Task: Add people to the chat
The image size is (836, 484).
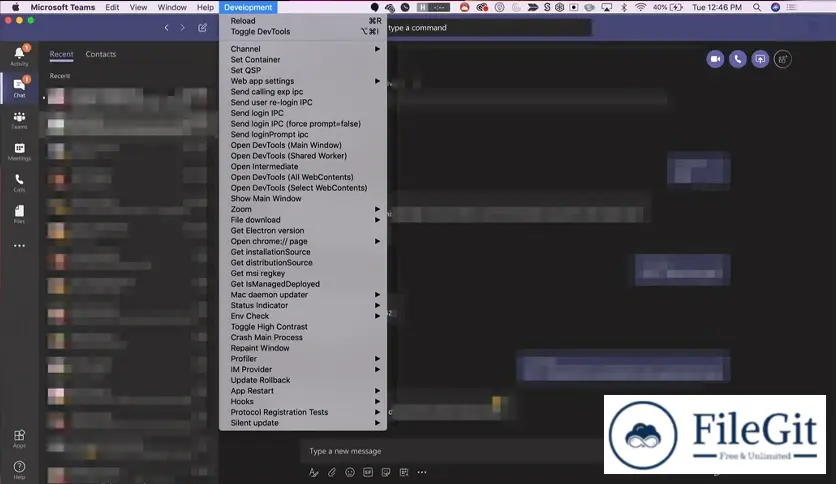Action: [783, 59]
